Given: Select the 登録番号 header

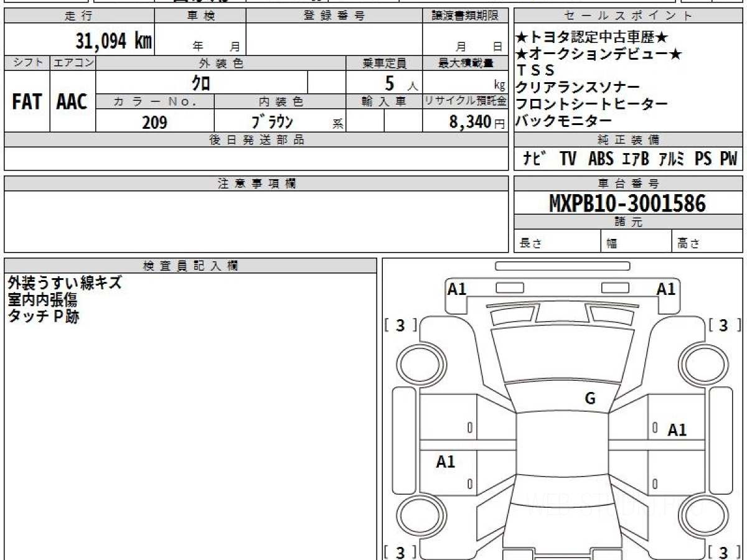Looking at the screenshot, I should click(x=334, y=16).
